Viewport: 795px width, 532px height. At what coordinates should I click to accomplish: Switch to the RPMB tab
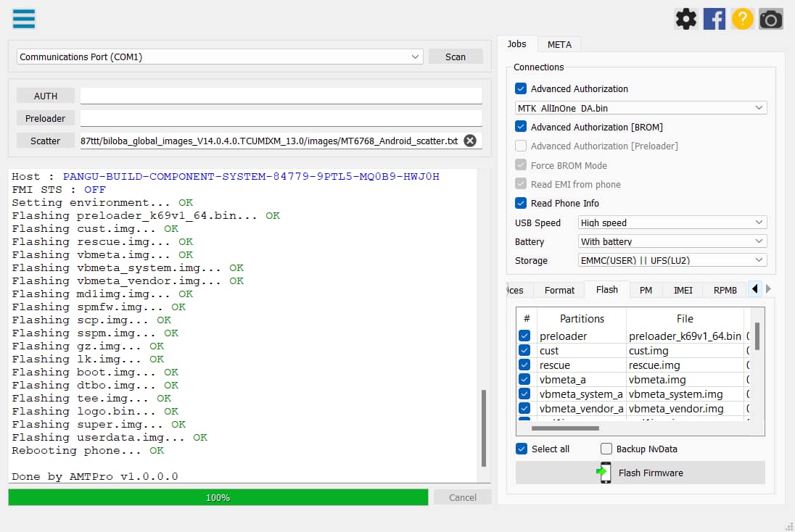pos(725,291)
